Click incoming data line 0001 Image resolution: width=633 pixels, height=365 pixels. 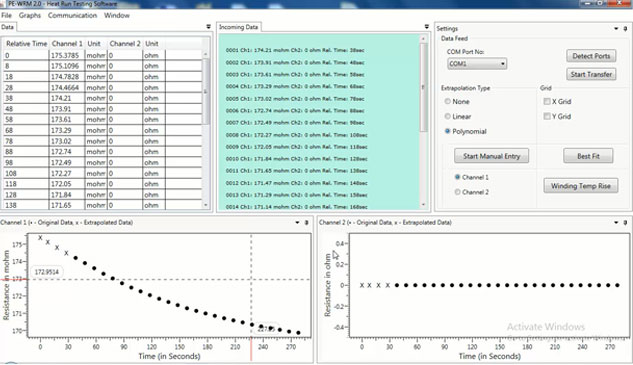click(x=295, y=50)
